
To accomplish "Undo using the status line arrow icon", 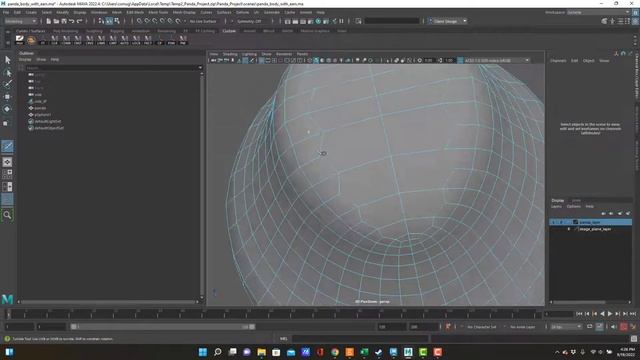I will pyautogui.click(x=72, y=21).
